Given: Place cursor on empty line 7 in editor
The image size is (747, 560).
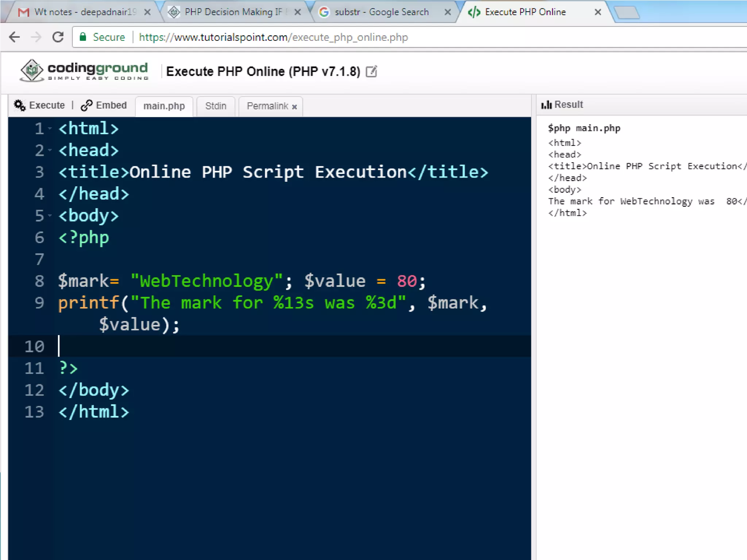Looking at the screenshot, I should [219, 260].
